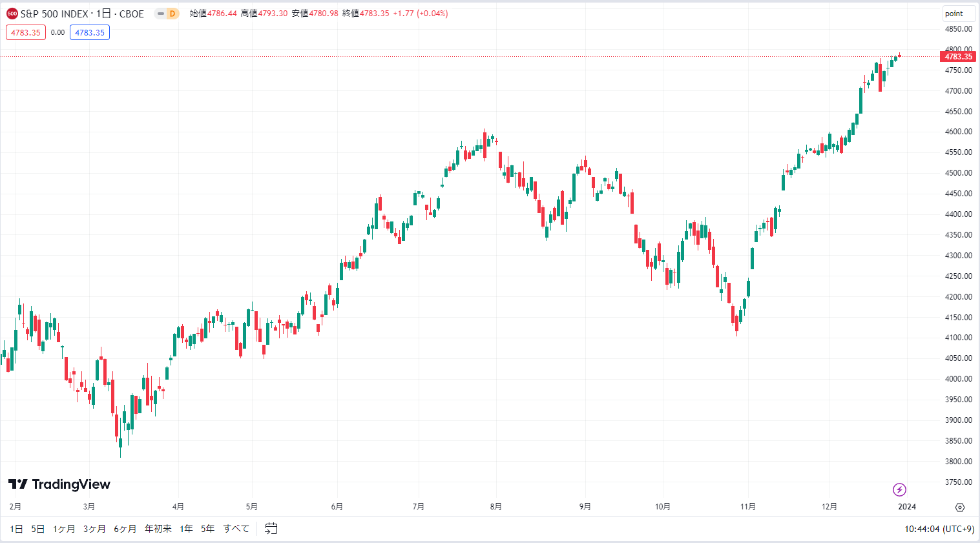Click the 3月 time axis label
The width and height of the screenshot is (980, 543).
point(89,507)
